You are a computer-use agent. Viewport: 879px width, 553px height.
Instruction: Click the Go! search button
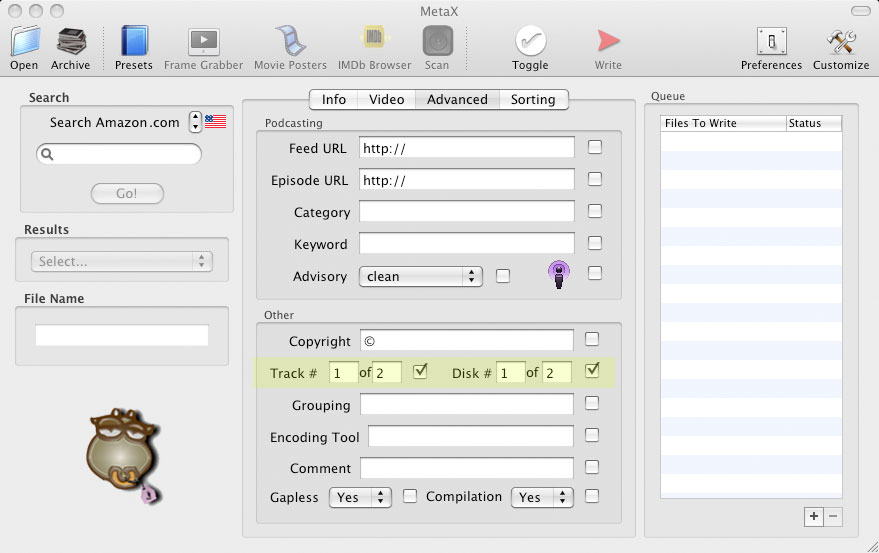pyautogui.click(x=127, y=193)
